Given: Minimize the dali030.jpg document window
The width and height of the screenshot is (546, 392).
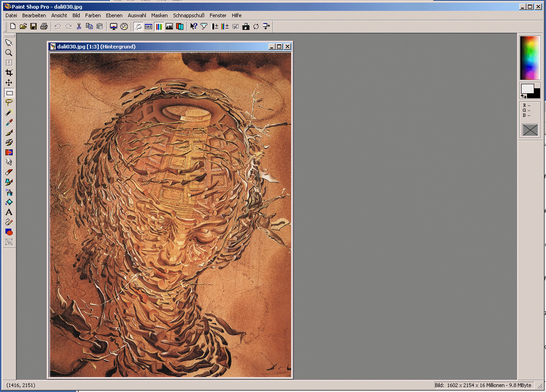Looking at the screenshot, I should coord(272,46).
